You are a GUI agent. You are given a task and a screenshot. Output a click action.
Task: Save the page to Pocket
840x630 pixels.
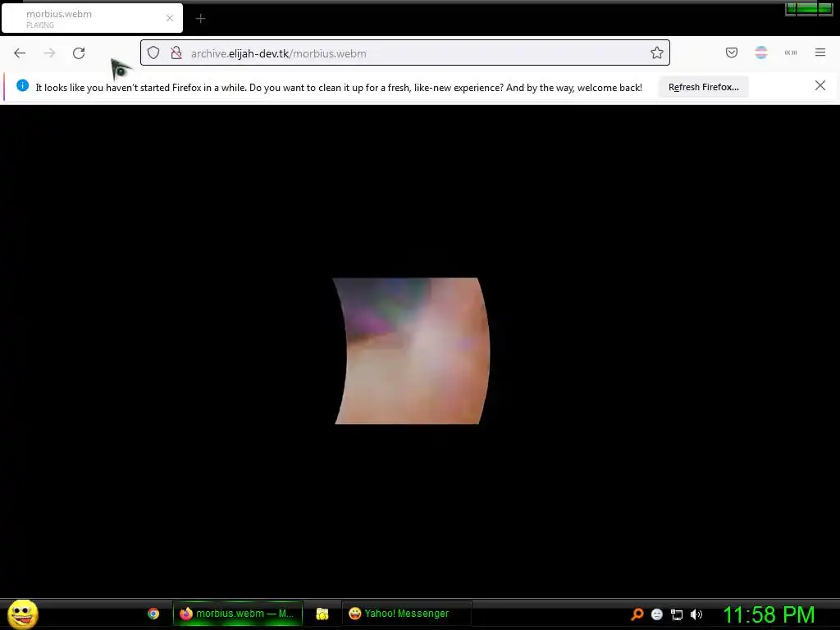(x=731, y=52)
